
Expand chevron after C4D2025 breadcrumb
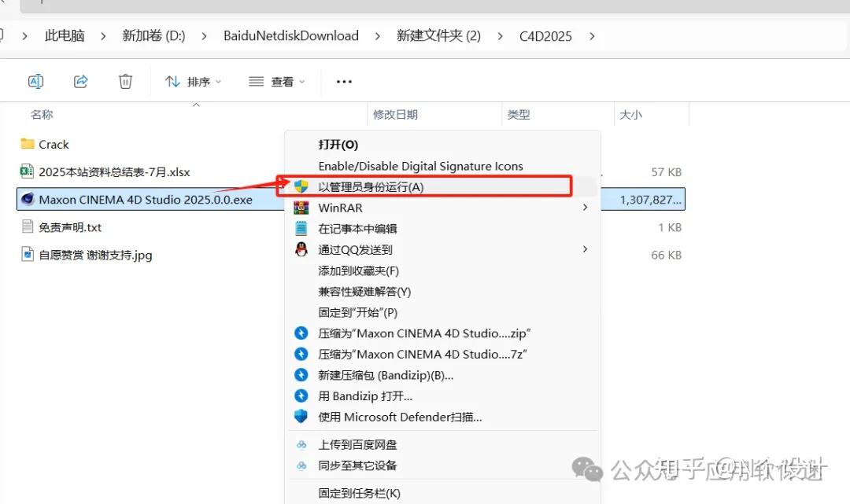click(592, 36)
